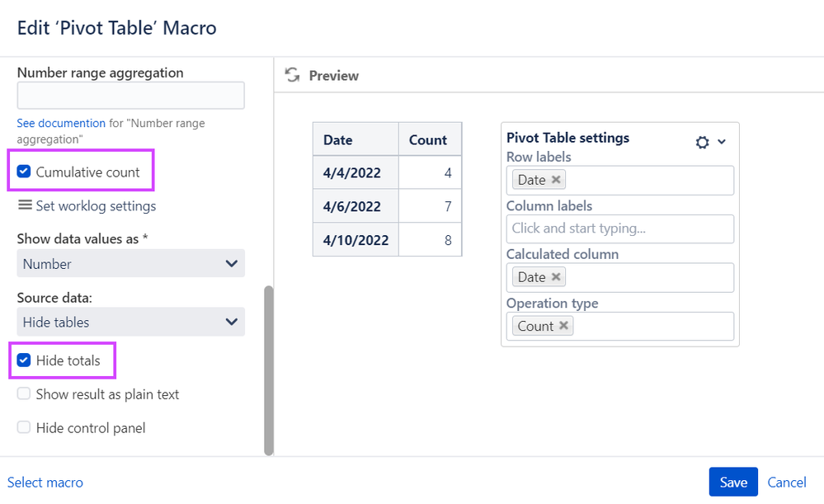Expand the chevron beside the settings gear
The height and width of the screenshot is (504, 824).
[x=722, y=142]
